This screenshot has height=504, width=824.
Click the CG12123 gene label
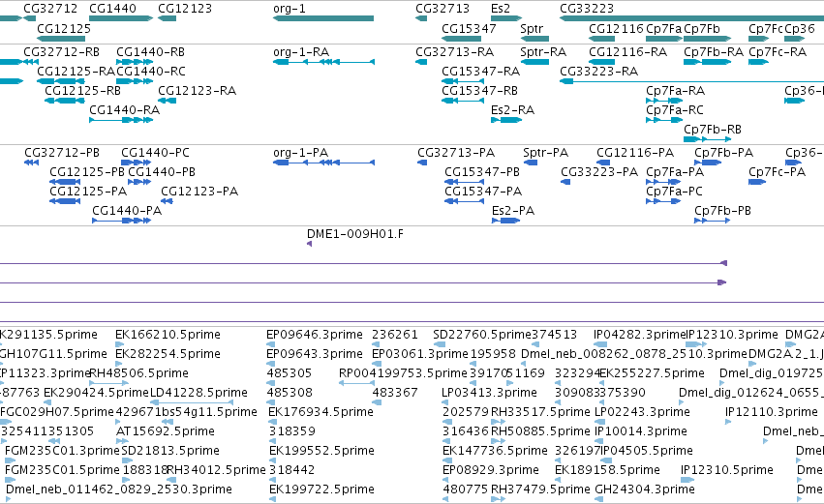(185, 9)
